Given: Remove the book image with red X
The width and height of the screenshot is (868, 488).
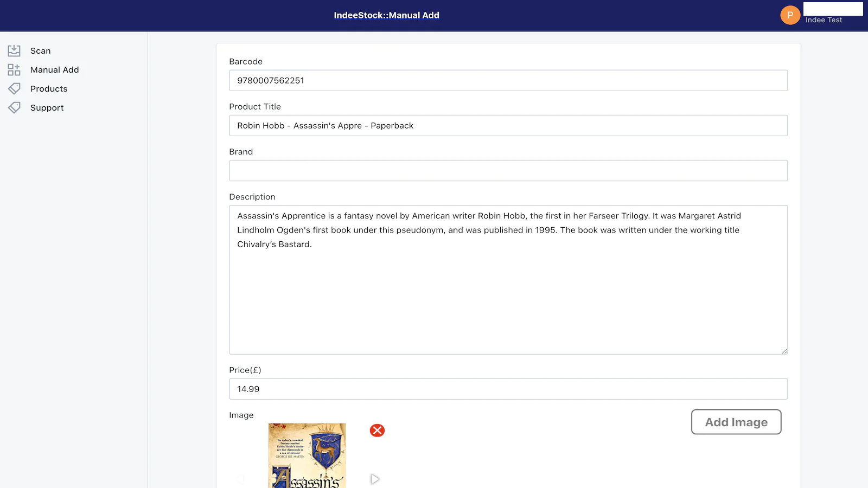Looking at the screenshot, I should [x=377, y=431].
